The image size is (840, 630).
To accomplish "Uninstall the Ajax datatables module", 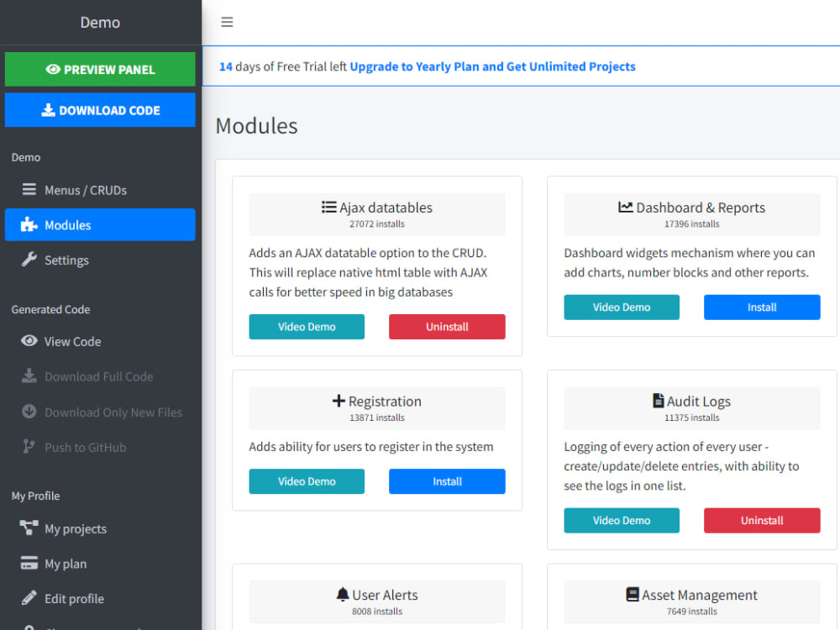I will (x=447, y=326).
